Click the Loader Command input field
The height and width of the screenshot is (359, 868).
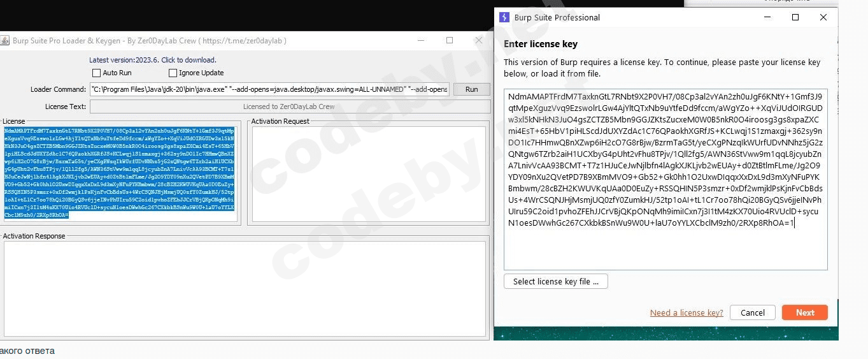(x=269, y=89)
